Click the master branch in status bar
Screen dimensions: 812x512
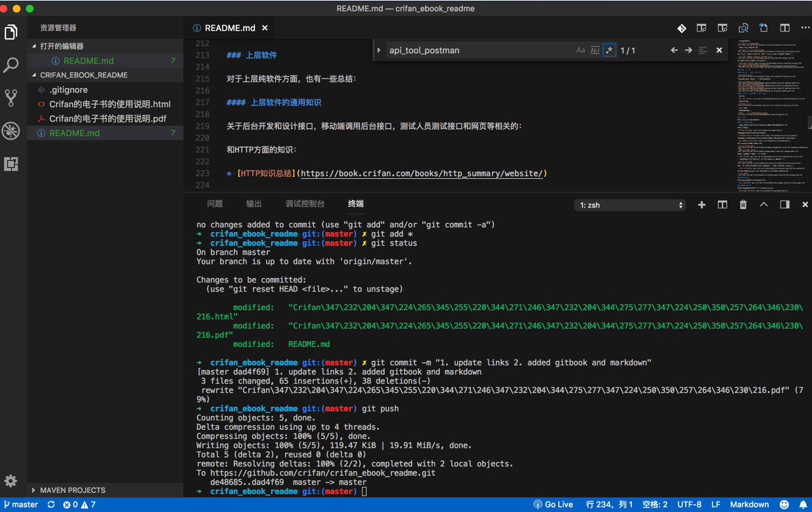point(21,505)
